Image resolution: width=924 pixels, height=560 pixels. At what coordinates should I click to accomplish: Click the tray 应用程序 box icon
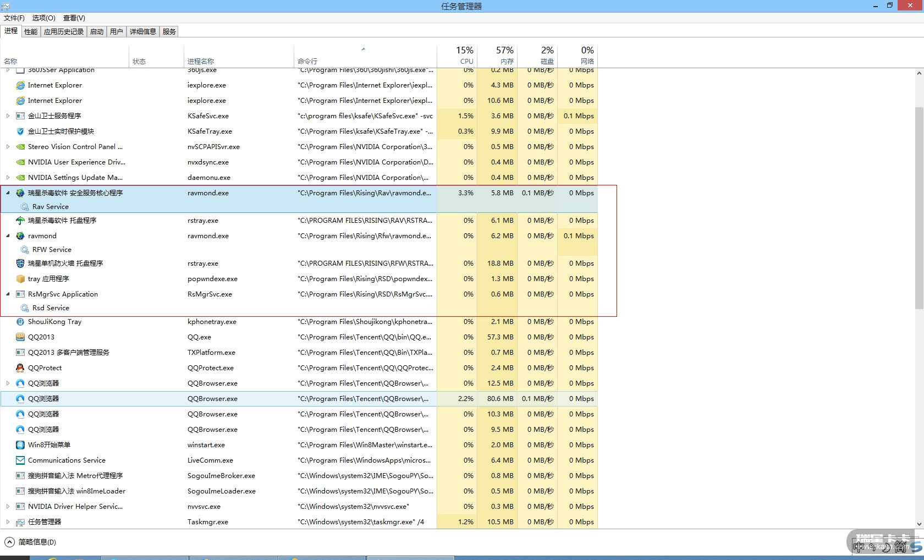pyautogui.click(x=20, y=279)
